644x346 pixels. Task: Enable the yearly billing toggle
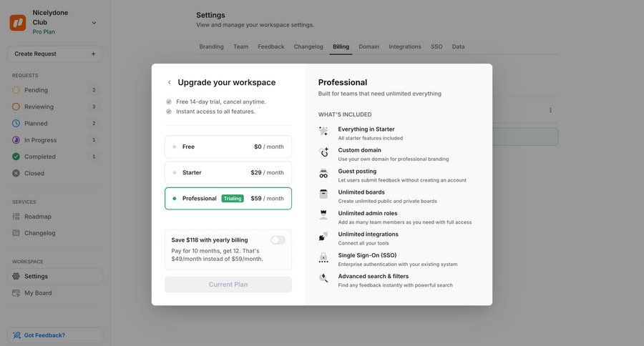[278, 240]
